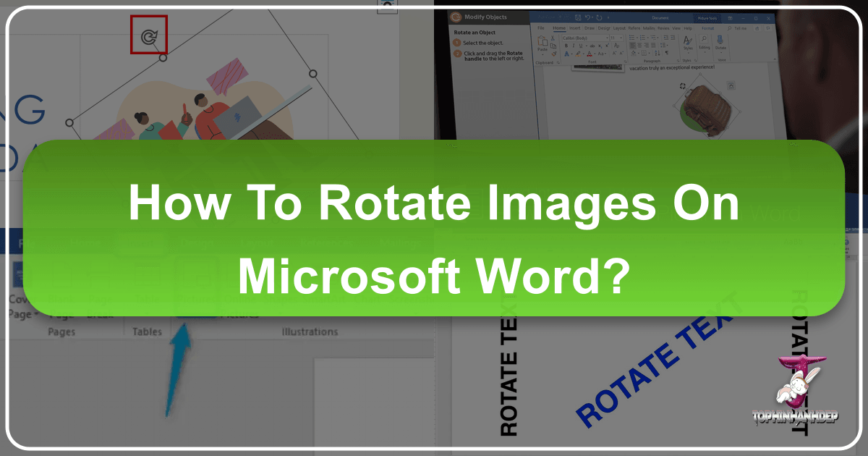Expand the Styles gallery in the ribbon
Image resolution: width=868 pixels, height=456 pixels.
pos(687,46)
